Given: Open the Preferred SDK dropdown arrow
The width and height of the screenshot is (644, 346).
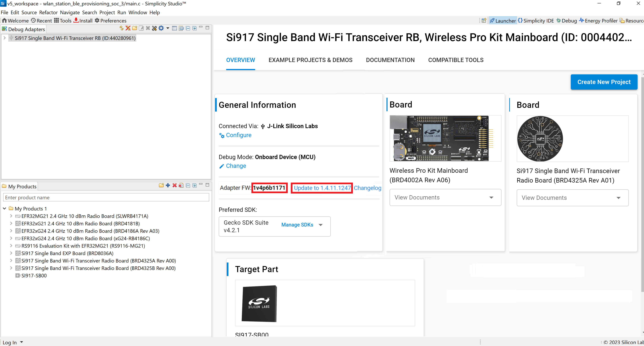Looking at the screenshot, I should pyautogui.click(x=321, y=225).
